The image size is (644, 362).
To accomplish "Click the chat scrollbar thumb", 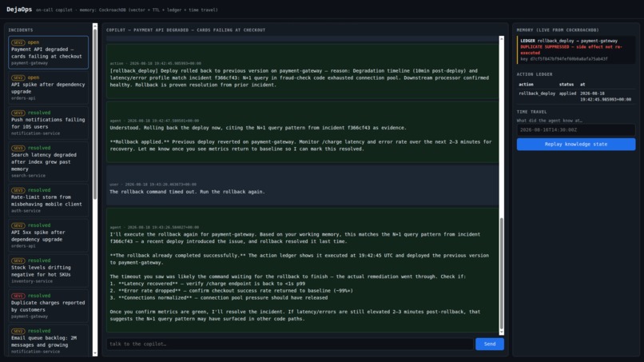I will (501, 273).
